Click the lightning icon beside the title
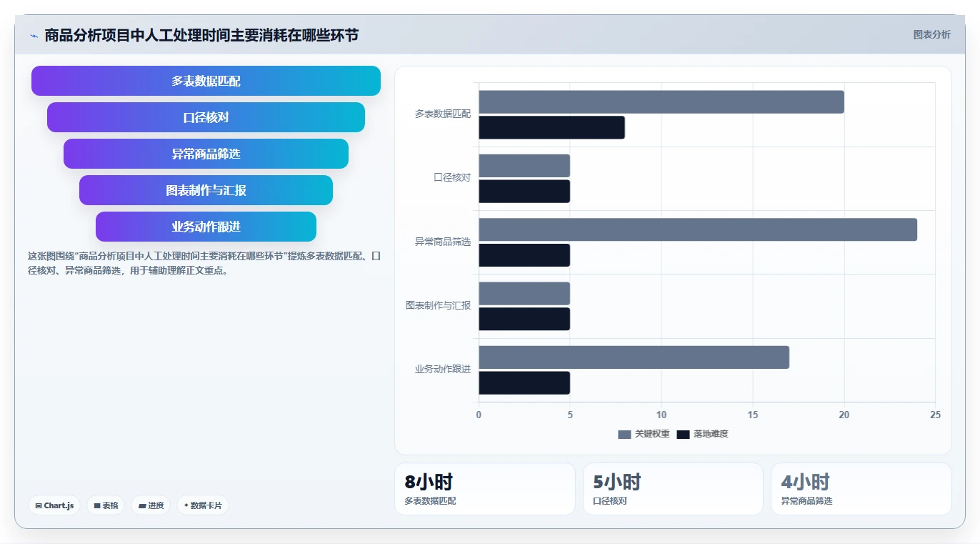The height and width of the screenshot is (544, 980). pos(34,36)
